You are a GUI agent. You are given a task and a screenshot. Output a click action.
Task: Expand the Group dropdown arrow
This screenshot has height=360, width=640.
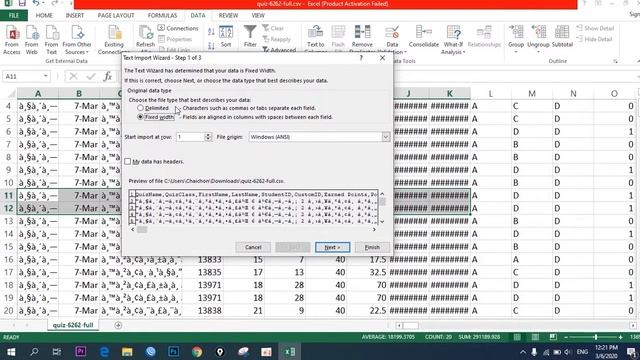click(x=516, y=52)
